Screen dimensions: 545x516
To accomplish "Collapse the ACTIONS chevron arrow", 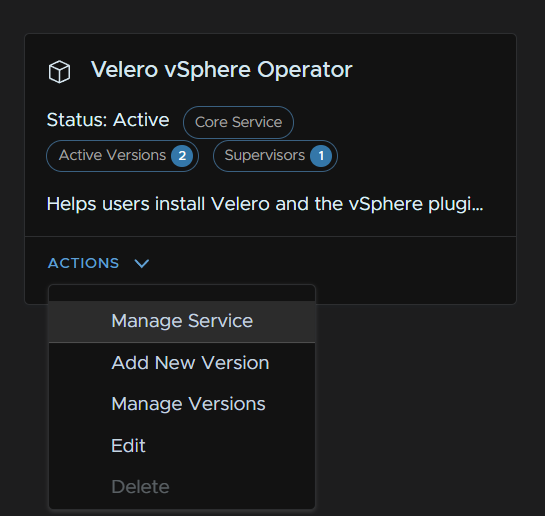I will (142, 263).
